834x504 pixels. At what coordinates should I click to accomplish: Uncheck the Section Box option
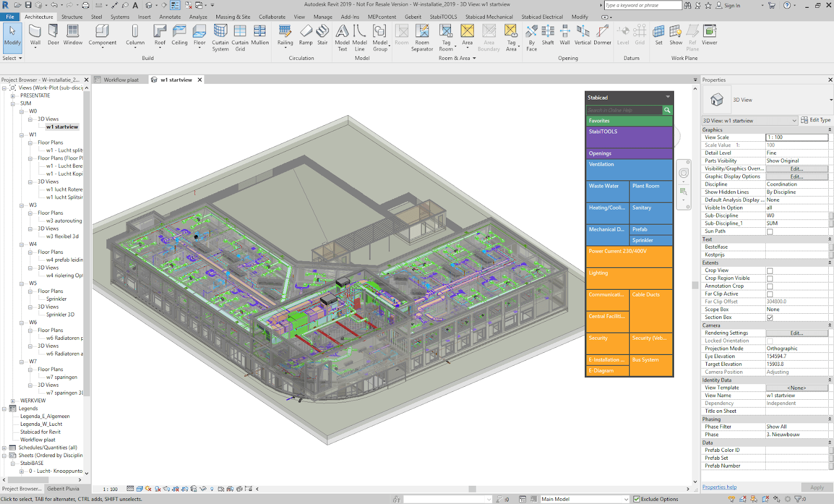coord(770,317)
